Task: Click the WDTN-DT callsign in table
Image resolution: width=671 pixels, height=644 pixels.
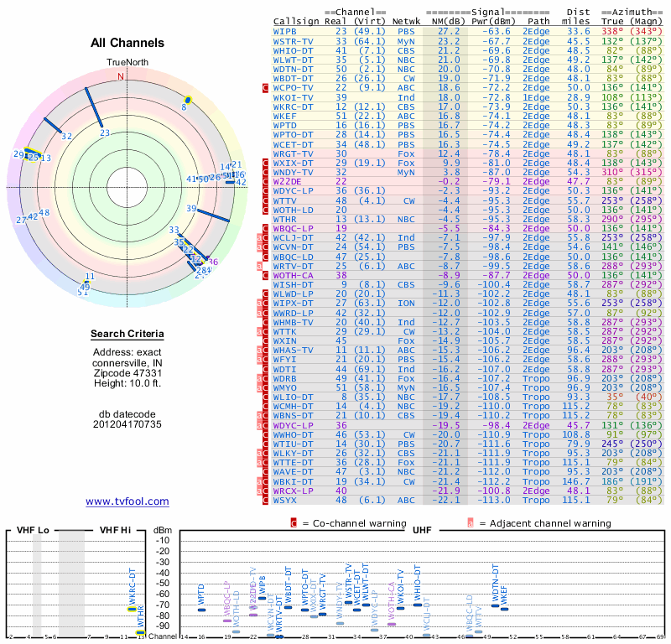Action: (x=293, y=70)
